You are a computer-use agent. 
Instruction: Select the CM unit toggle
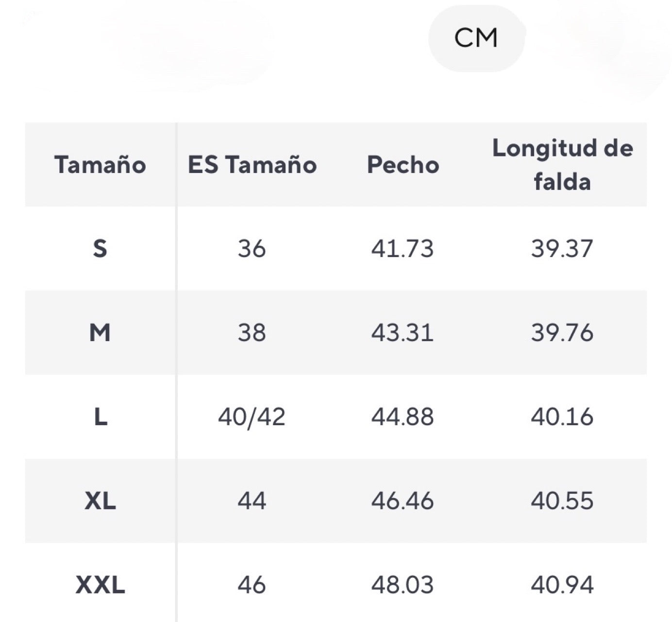pos(476,38)
